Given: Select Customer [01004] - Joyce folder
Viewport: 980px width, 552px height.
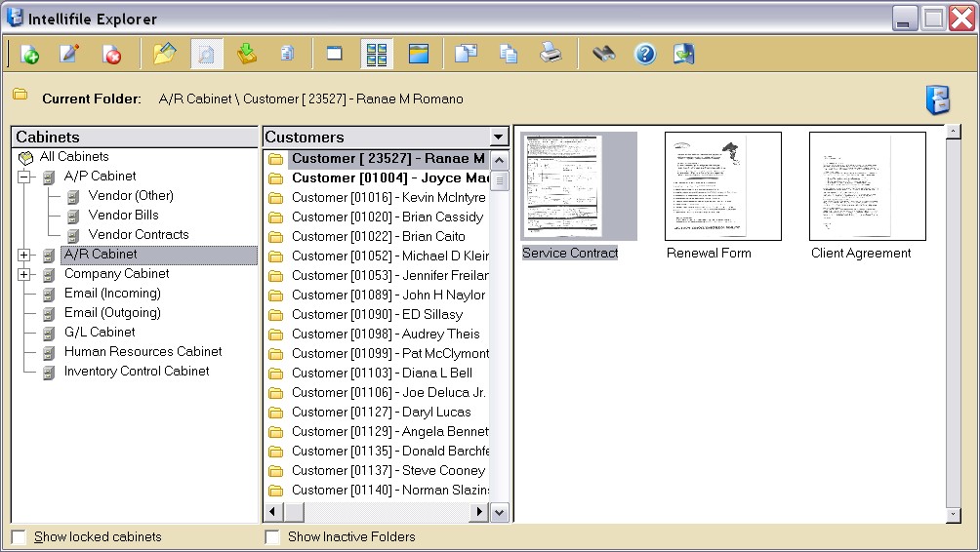Looking at the screenshot, I should point(390,177).
